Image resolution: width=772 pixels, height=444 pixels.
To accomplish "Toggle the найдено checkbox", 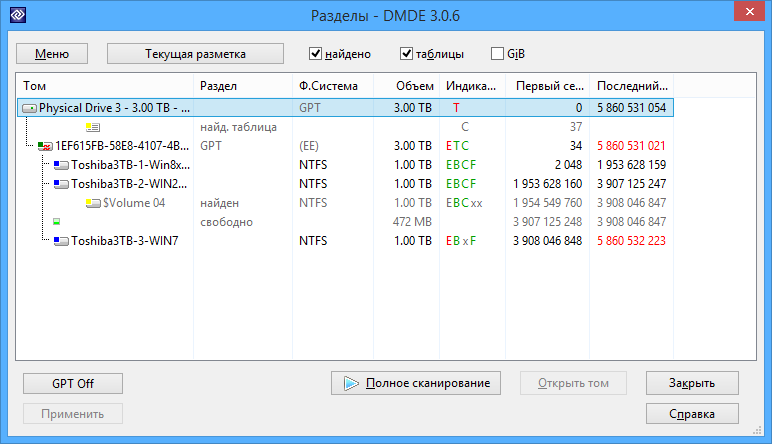I will pos(315,54).
